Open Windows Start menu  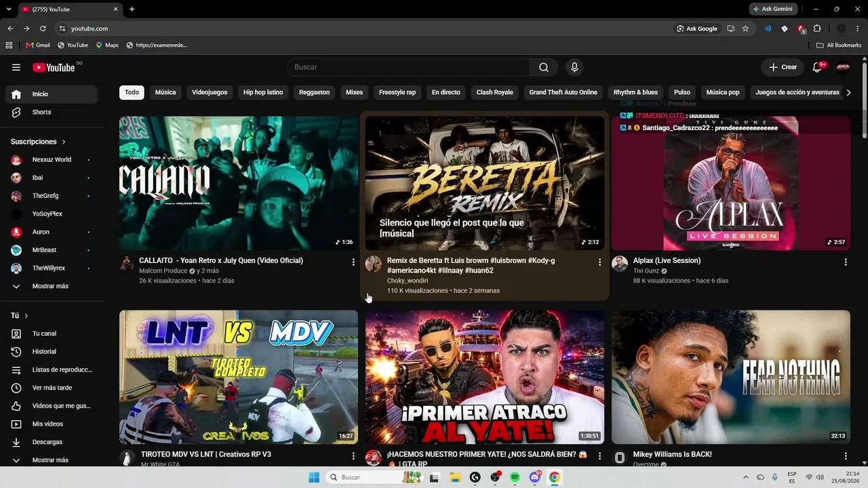pos(314,477)
